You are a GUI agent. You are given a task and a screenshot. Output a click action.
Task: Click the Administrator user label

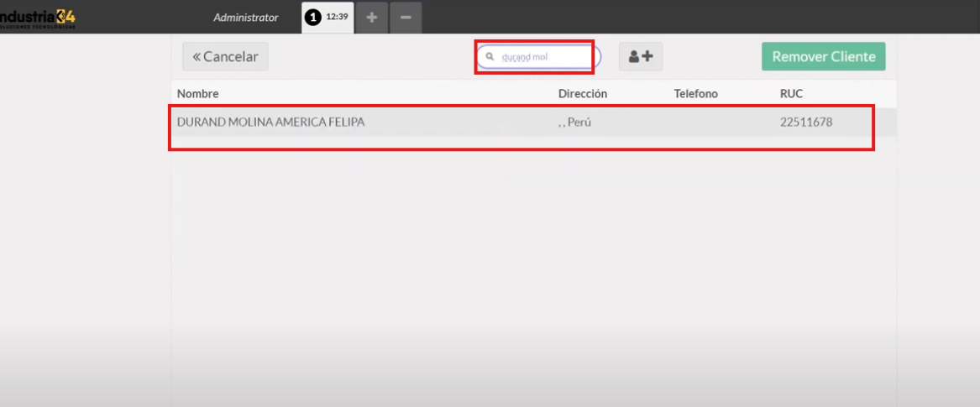coord(245,18)
